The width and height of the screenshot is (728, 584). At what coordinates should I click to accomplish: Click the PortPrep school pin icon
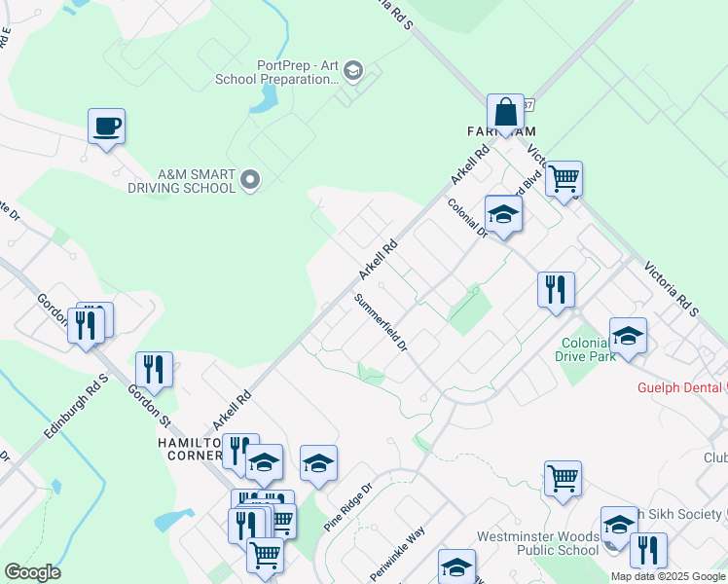[x=353, y=71]
